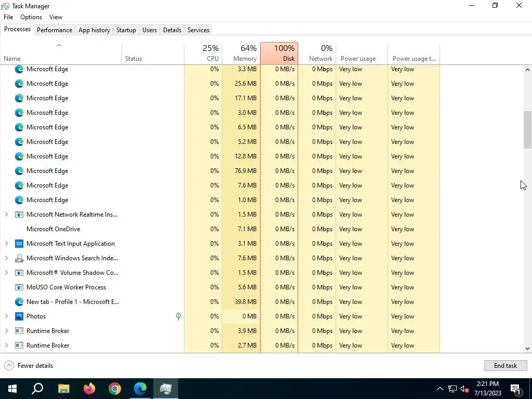
Task: Select the Microsoft OneDrive process row
Action: click(220, 229)
